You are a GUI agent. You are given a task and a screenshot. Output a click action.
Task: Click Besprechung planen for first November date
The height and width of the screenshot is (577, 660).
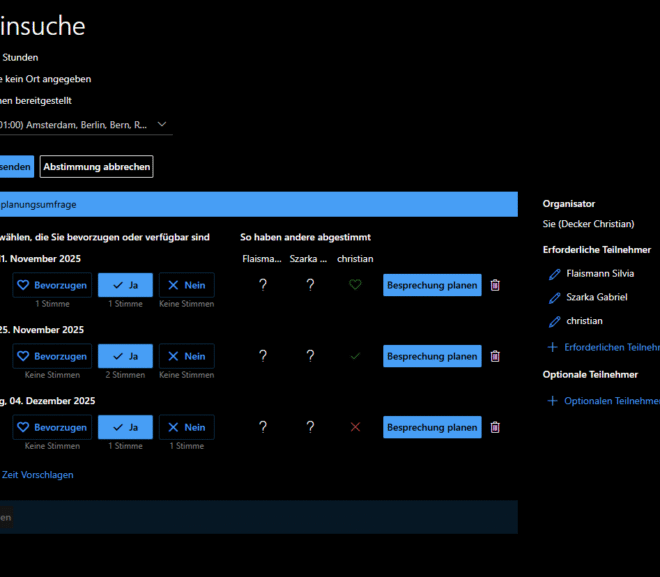click(x=432, y=285)
